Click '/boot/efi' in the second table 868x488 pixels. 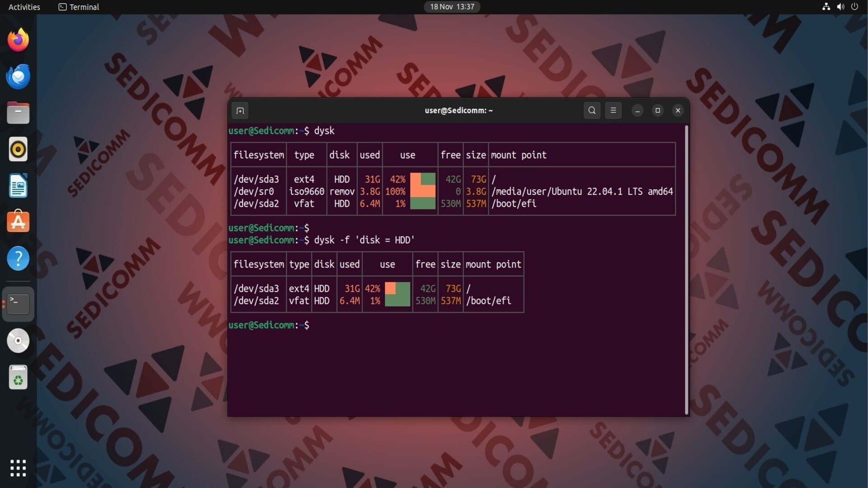(x=488, y=301)
